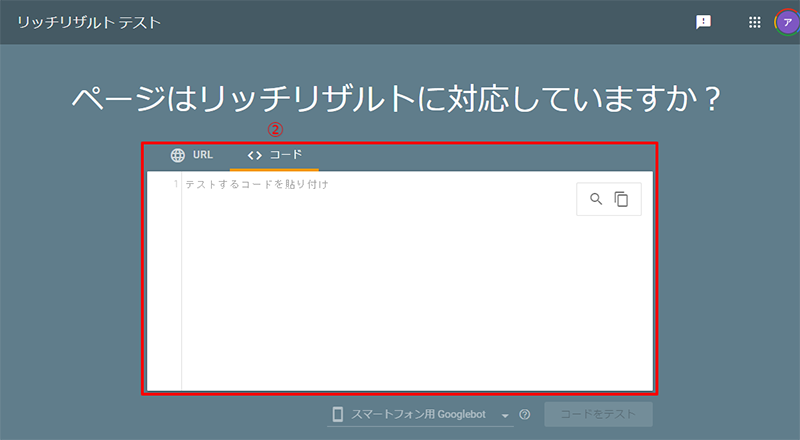
Task: Open the Google apps grid
Action: point(755,22)
